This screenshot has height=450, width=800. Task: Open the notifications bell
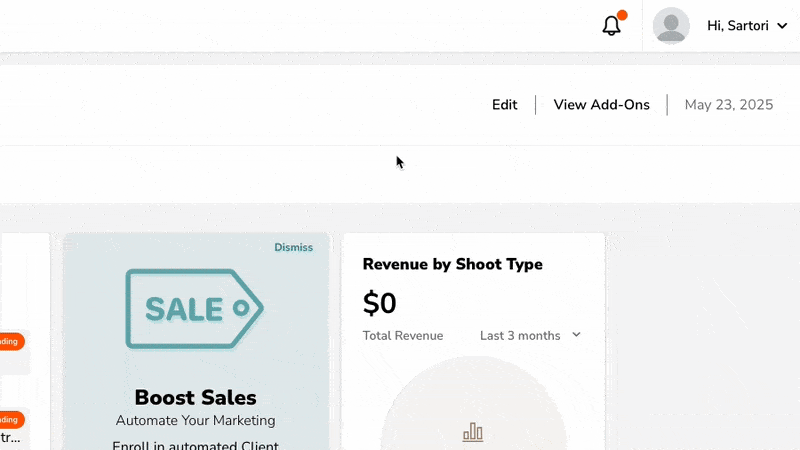611,27
